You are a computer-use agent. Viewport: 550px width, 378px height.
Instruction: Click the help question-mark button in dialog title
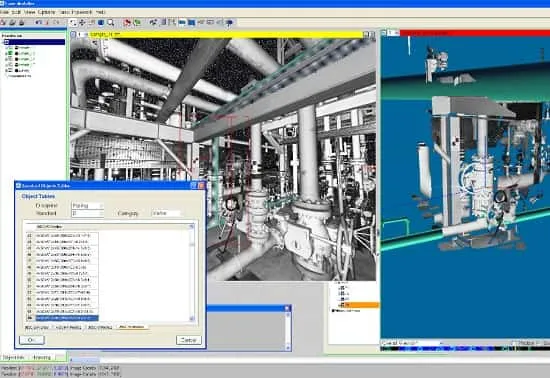(x=193, y=185)
